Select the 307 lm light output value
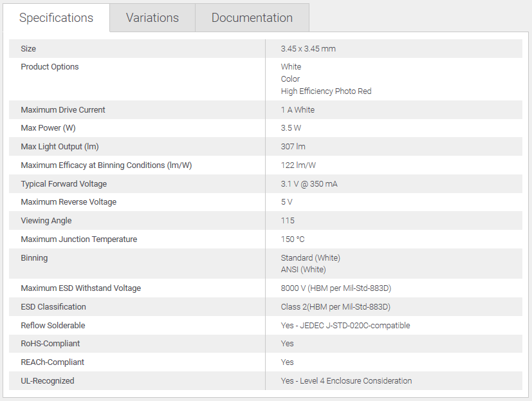 tap(293, 147)
